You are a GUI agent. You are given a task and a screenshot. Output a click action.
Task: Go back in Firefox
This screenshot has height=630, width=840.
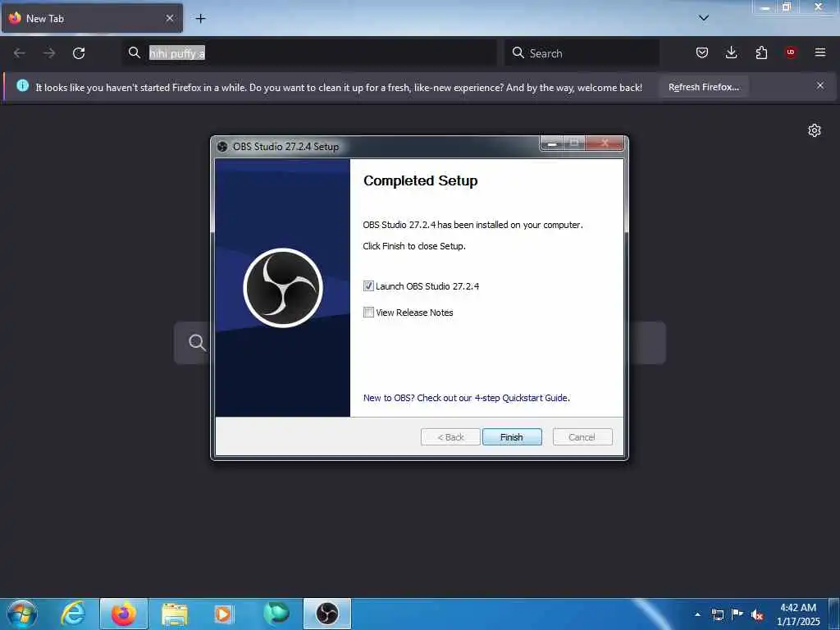coord(20,53)
